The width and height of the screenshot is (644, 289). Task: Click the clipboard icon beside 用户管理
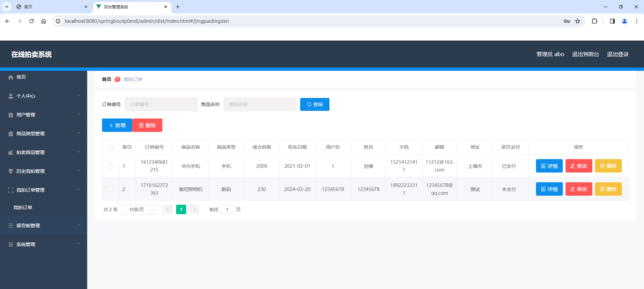tap(11, 115)
